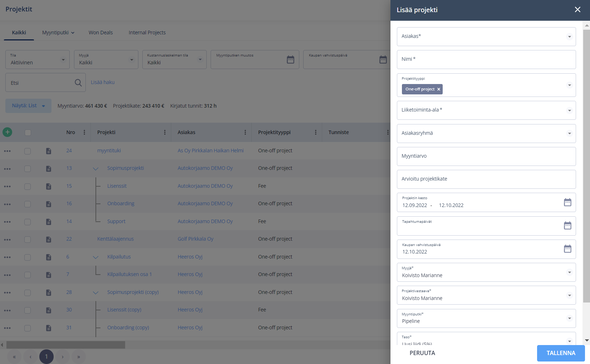Go to the last page of results

(x=79, y=357)
